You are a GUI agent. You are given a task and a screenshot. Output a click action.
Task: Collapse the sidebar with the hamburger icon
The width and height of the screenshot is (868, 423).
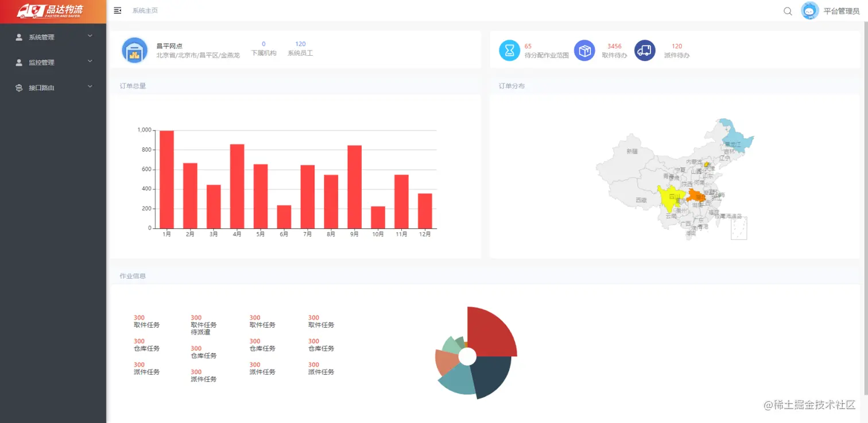tap(118, 10)
